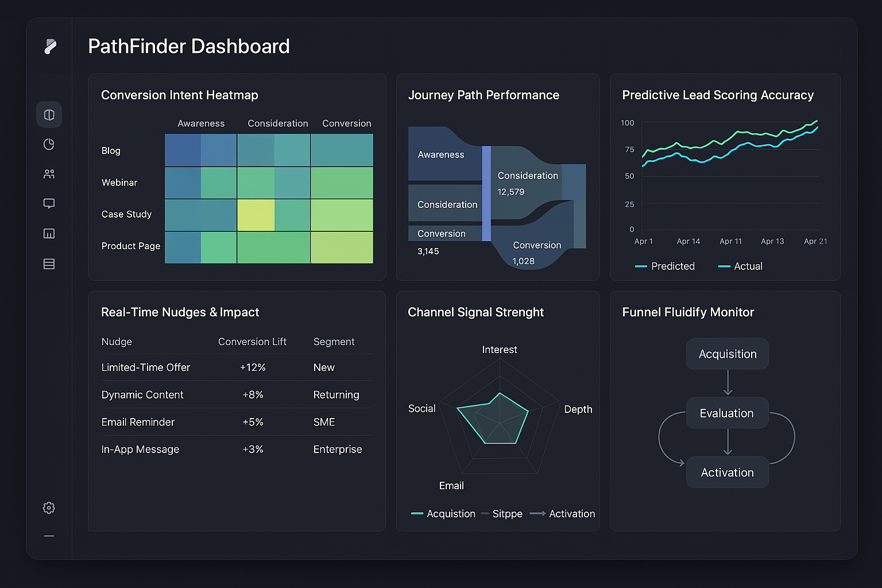The width and height of the screenshot is (882, 588).
Task: Open the highlighted dashboard sidebar icon
Action: pyautogui.click(x=49, y=115)
